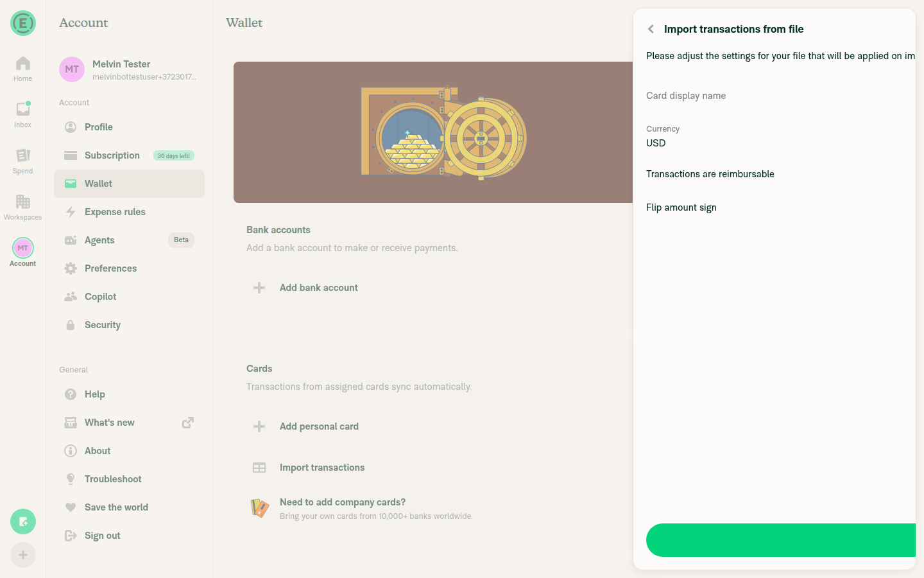The width and height of the screenshot is (924, 578).
Task: Open the Help page
Action: [129, 394]
